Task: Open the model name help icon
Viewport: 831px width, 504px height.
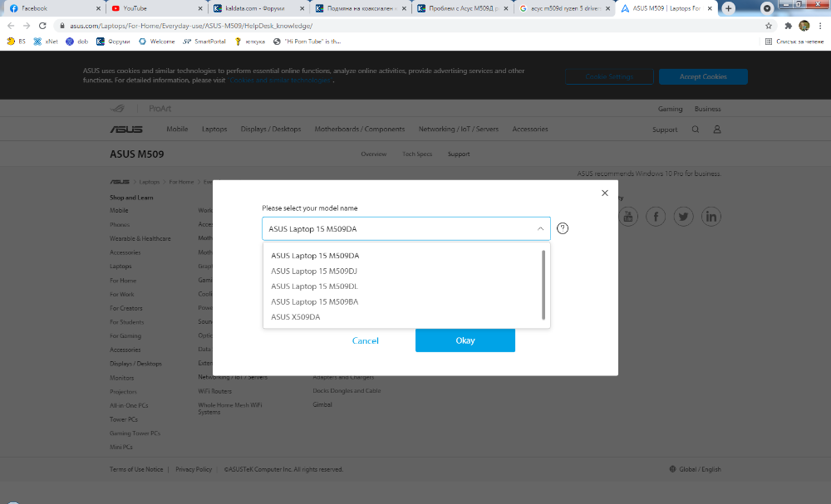Action: click(563, 228)
